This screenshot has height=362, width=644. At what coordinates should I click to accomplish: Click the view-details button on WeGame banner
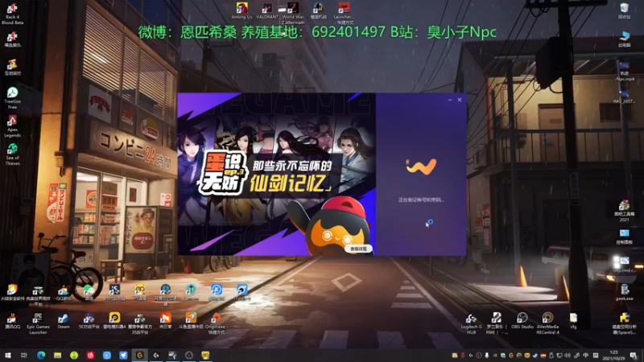coord(358,249)
